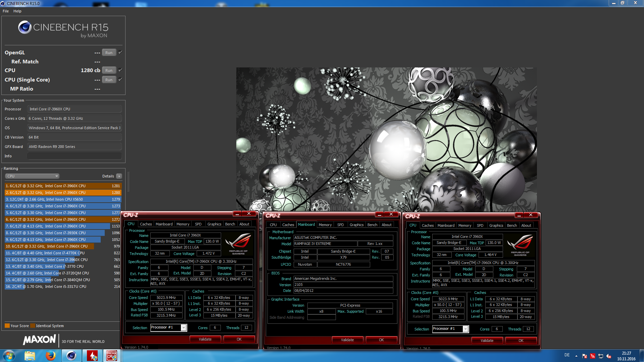Open the Details arrow in Ranking
This screenshot has height=362, width=644.
119,176
